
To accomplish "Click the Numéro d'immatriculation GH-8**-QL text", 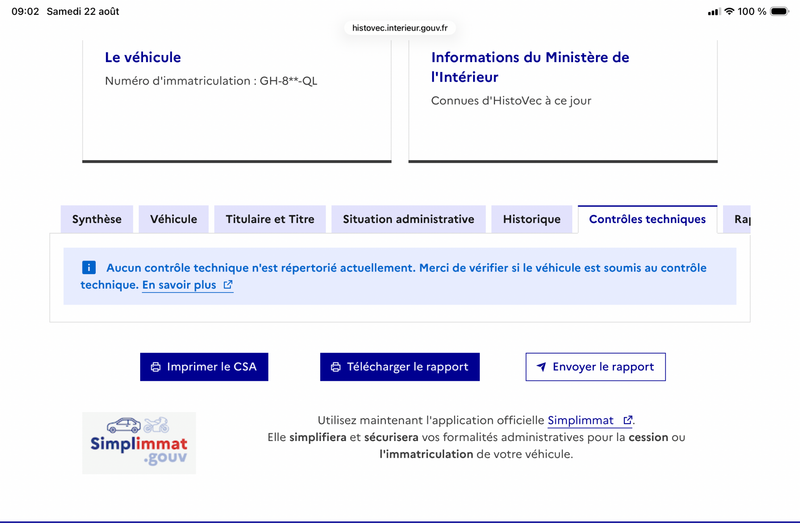I will [211, 81].
